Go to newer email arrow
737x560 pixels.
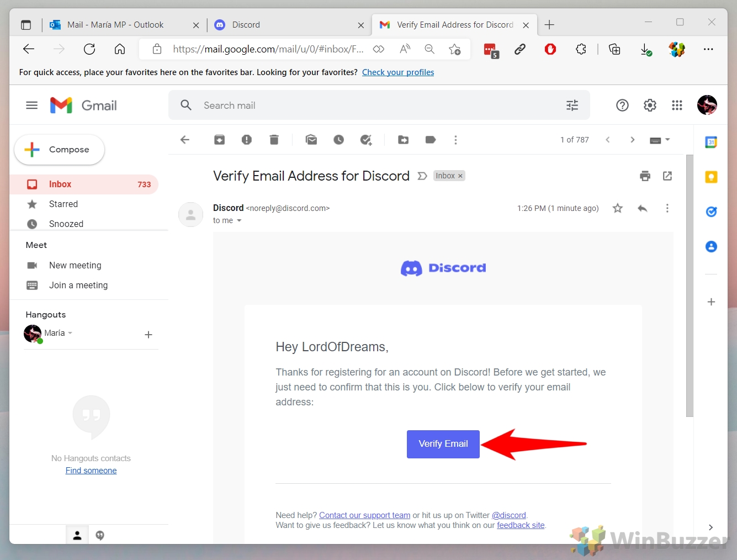(x=608, y=140)
